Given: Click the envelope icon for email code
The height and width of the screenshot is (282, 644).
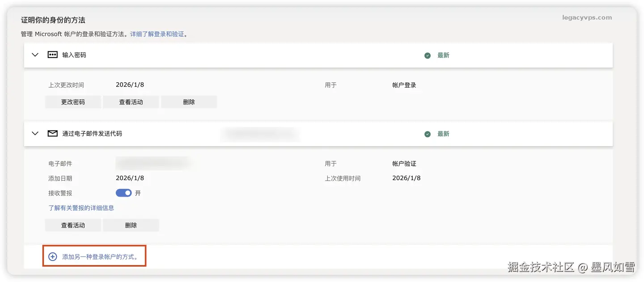Looking at the screenshot, I should pyautogui.click(x=53, y=134).
